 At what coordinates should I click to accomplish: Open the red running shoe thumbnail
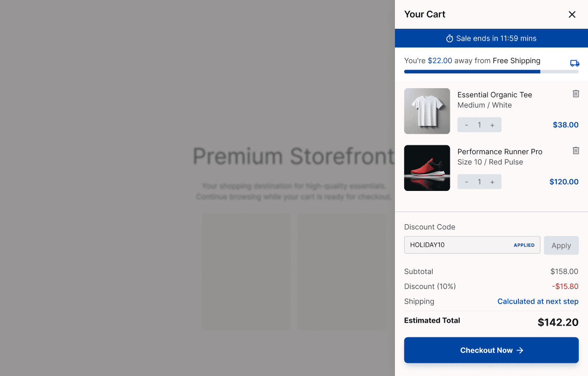427,168
